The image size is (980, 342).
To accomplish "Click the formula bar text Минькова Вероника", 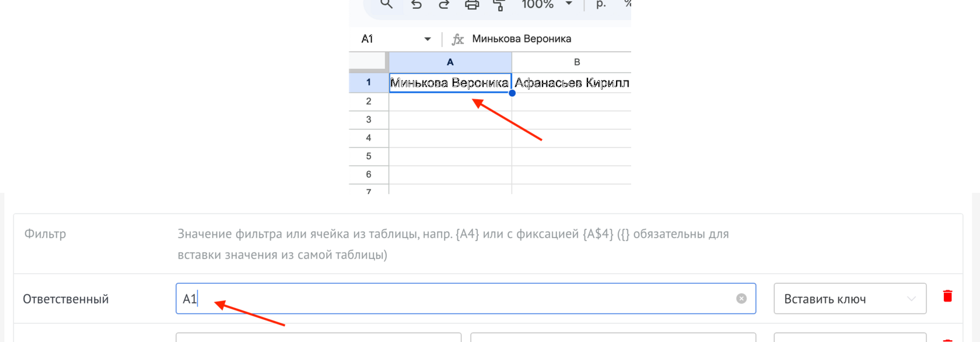I will (x=521, y=39).
